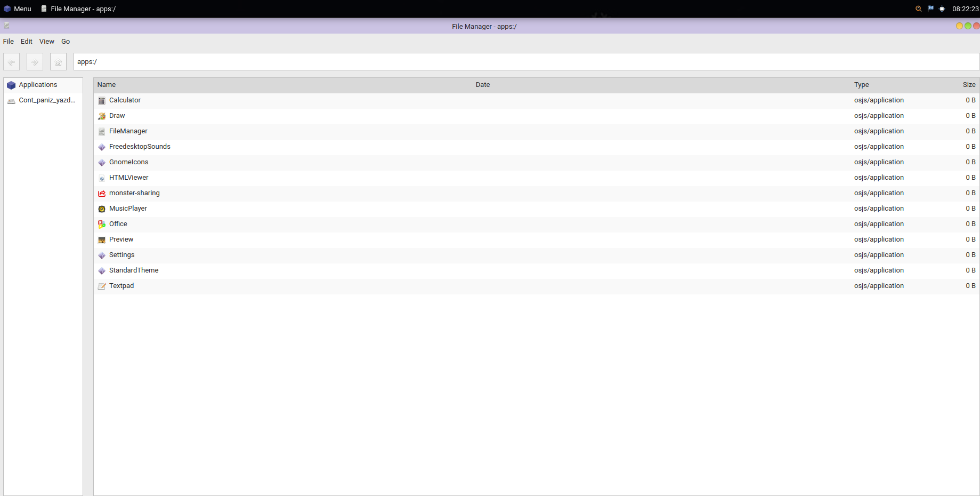Go back with the left arrow button
The width and height of the screenshot is (980, 496).
click(12, 62)
